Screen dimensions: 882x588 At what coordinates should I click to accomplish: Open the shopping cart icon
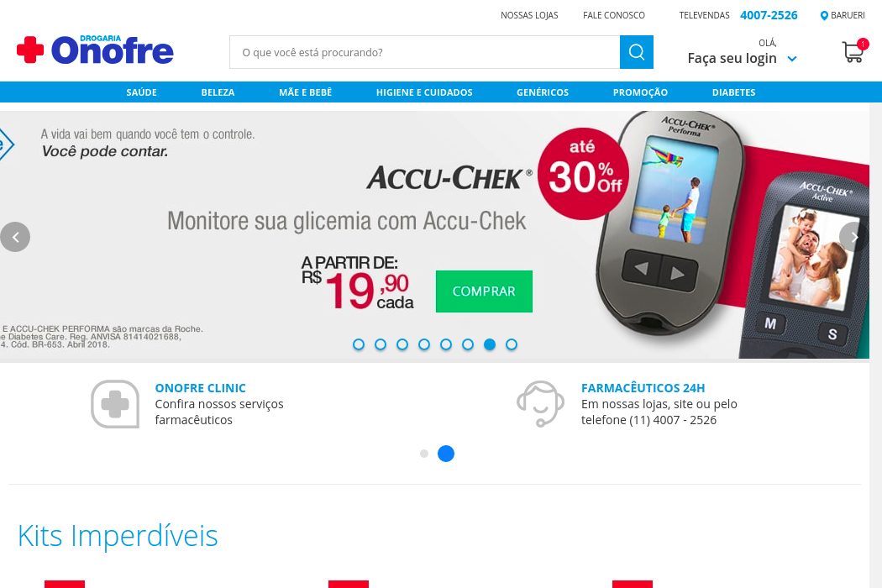pyautogui.click(x=853, y=52)
